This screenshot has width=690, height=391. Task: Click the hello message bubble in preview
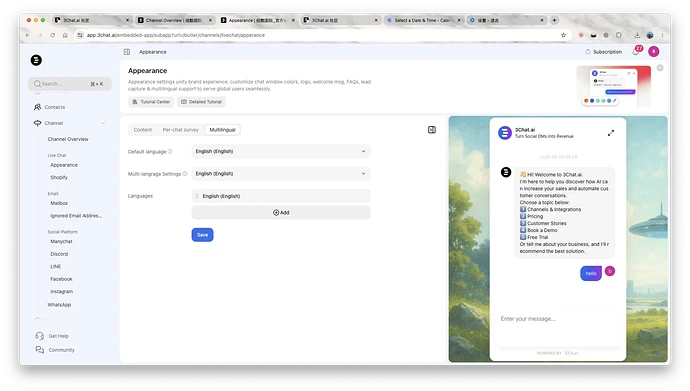pos(591,274)
